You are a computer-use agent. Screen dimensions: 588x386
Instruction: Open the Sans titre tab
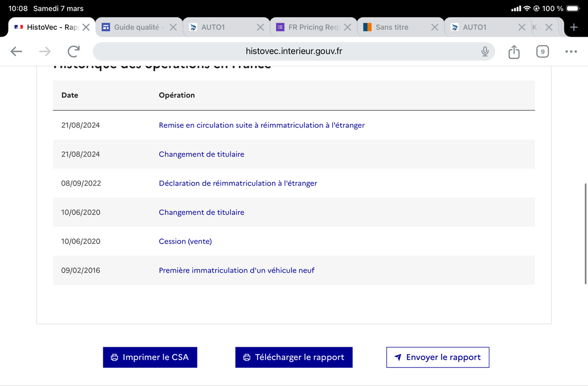coord(392,27)
